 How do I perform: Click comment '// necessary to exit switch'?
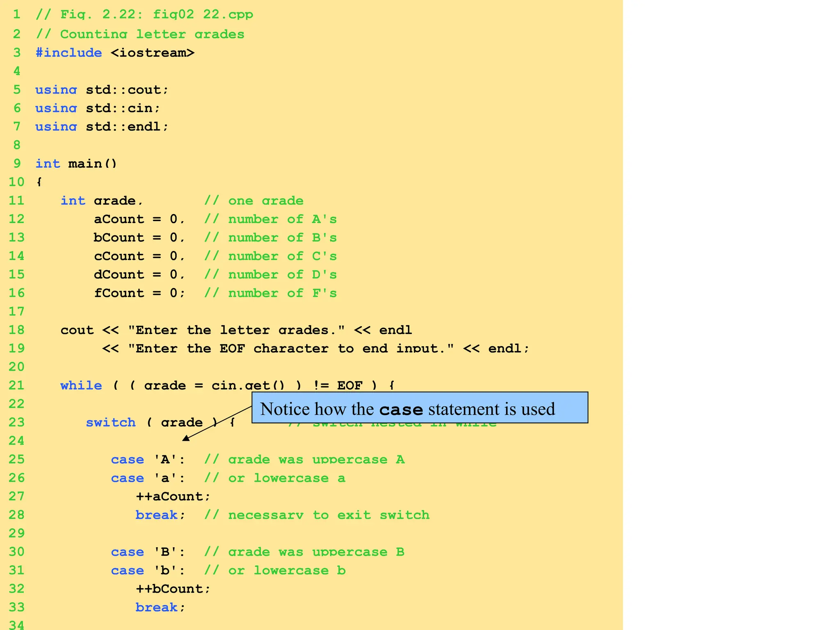(x=317, y=515)
